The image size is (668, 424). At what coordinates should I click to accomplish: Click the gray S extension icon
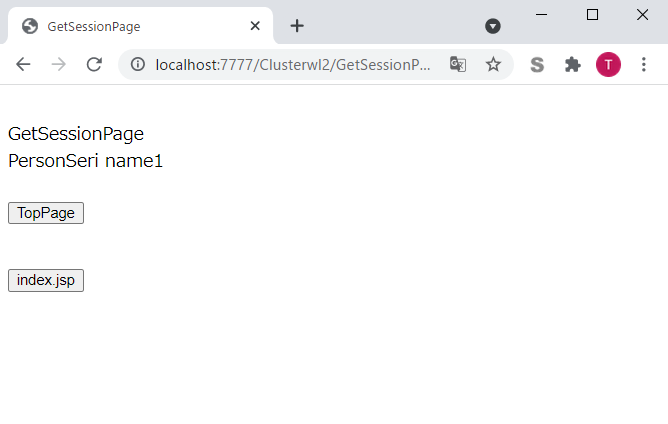pyautogui.click(x=537, y=65)
